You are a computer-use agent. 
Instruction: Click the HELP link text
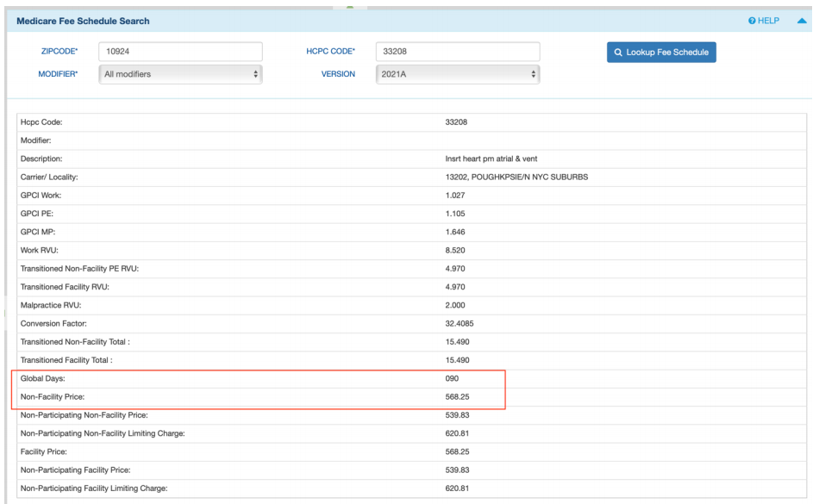tap(769, 21)
